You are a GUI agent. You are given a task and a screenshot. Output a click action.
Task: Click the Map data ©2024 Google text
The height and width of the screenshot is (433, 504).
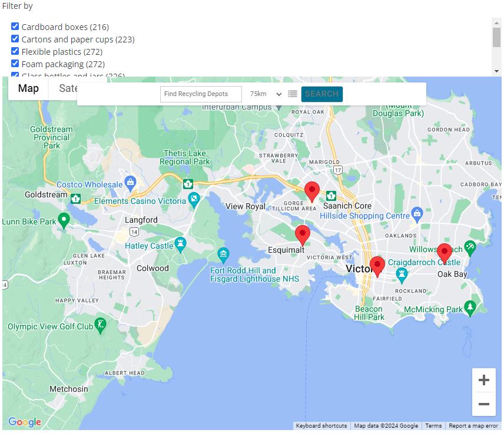(x=386, y=425)
